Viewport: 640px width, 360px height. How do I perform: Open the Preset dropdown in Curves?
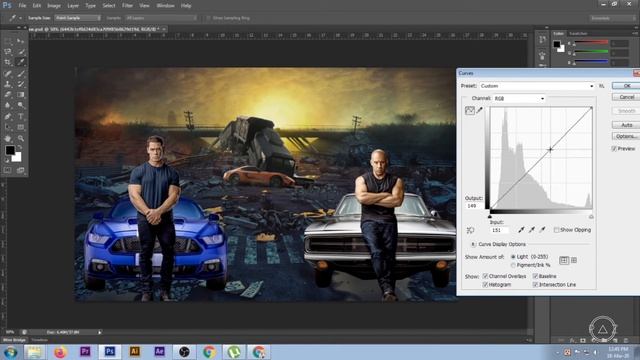tap(537, 86)
